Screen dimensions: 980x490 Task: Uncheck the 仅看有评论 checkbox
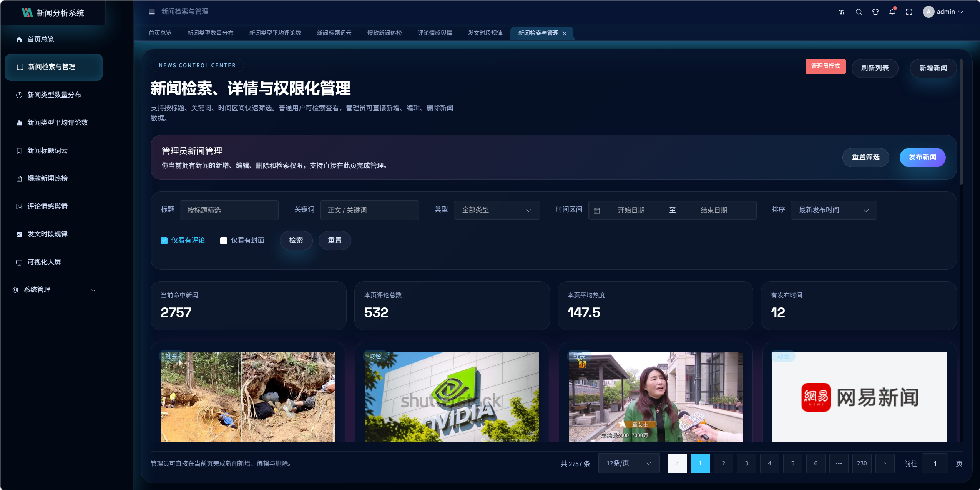pyautogui.click(x=164, y=241)
